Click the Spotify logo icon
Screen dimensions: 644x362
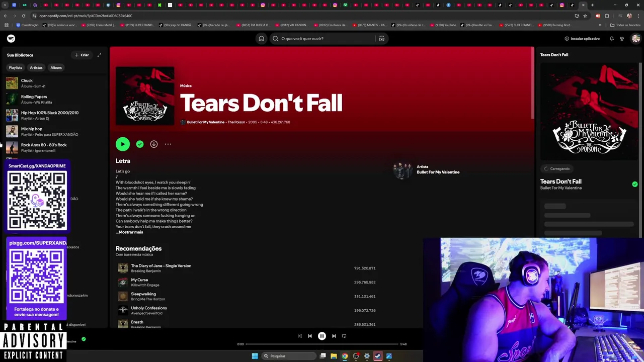pos(11,39)
